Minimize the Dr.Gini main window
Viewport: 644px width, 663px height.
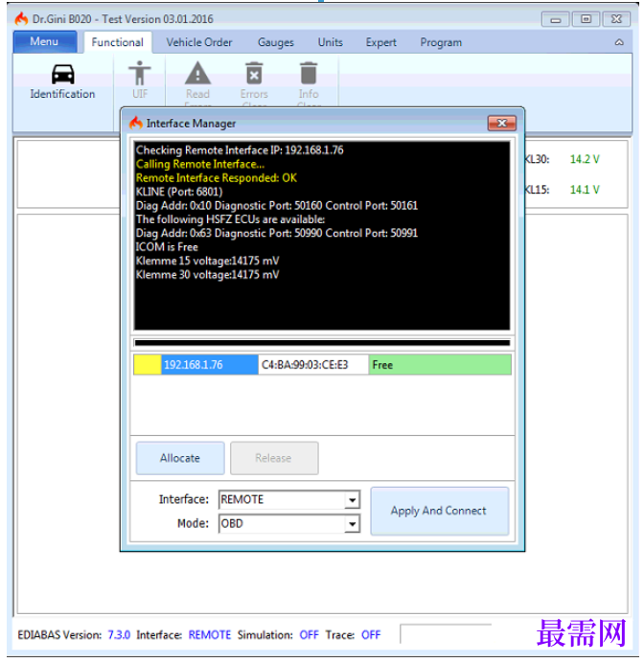click(x=556, y=19)
